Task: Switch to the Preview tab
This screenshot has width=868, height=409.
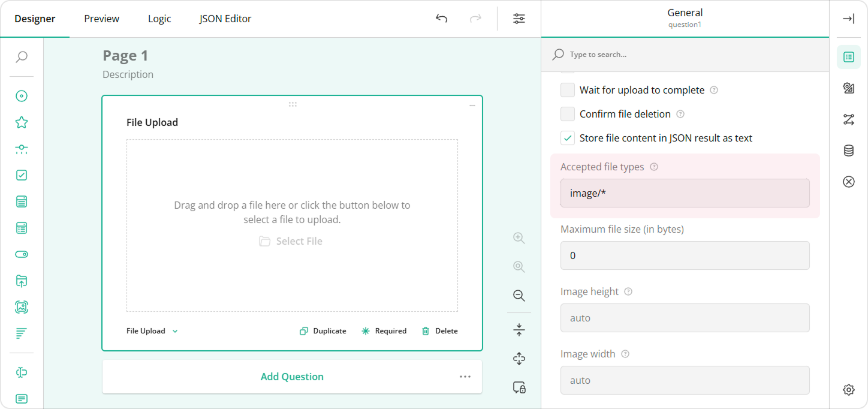Action: point(101,19)
